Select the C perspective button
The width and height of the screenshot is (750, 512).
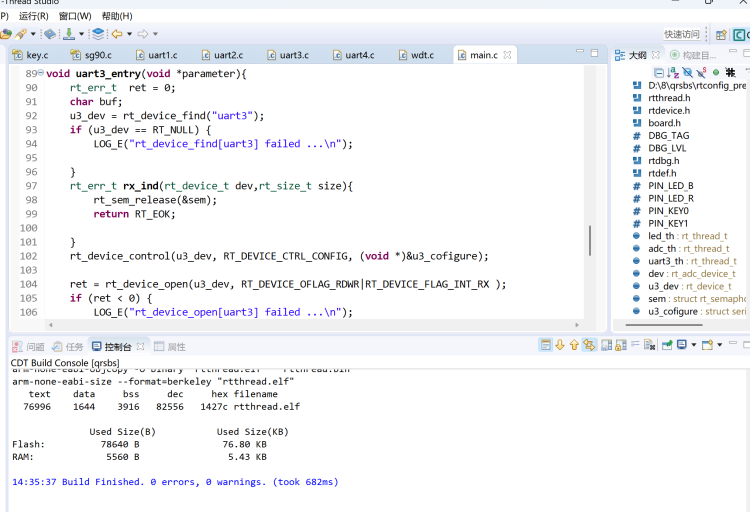click(x=741, y=34)
